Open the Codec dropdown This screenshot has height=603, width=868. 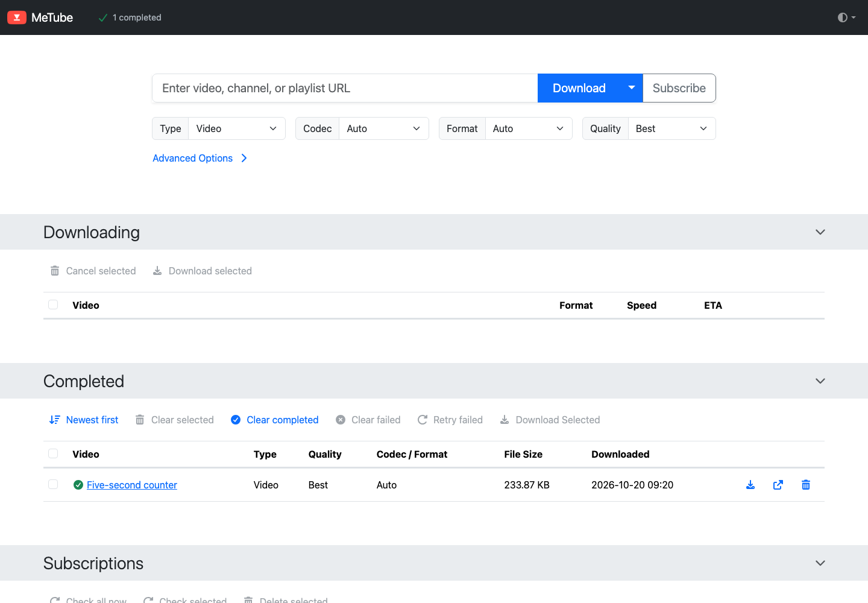coord(384,128)
